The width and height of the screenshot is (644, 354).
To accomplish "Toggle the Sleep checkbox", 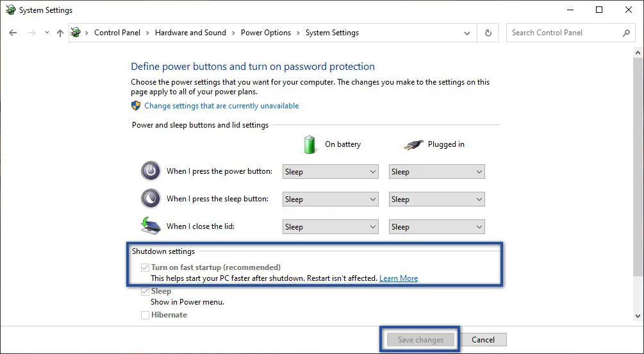I will click(x=145, y=291).
